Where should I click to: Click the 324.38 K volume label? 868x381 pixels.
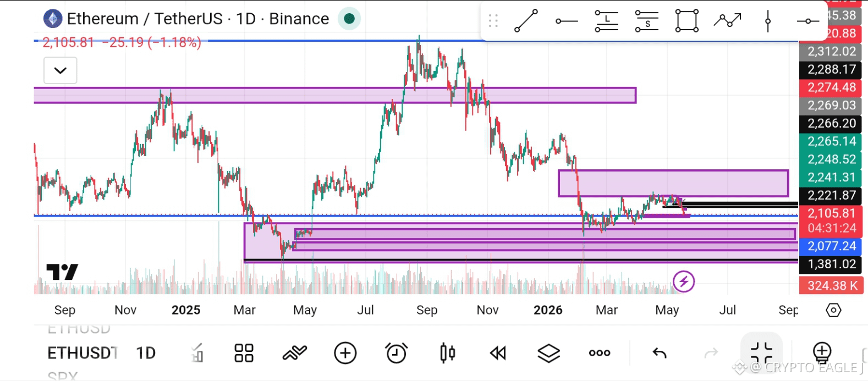click(831, 286)
